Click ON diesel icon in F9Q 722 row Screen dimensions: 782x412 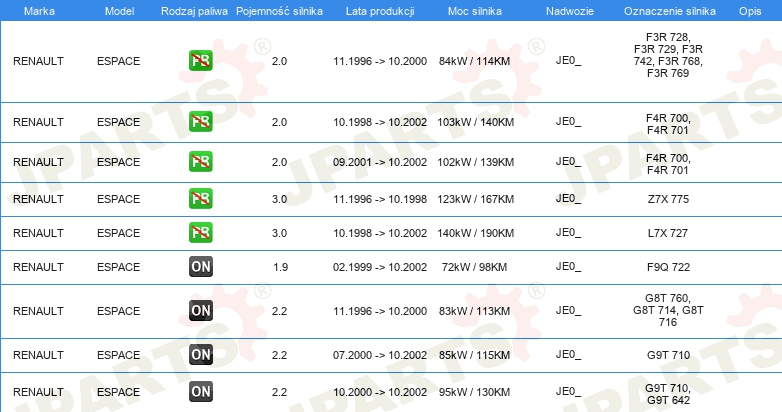(x=200, y=266)
